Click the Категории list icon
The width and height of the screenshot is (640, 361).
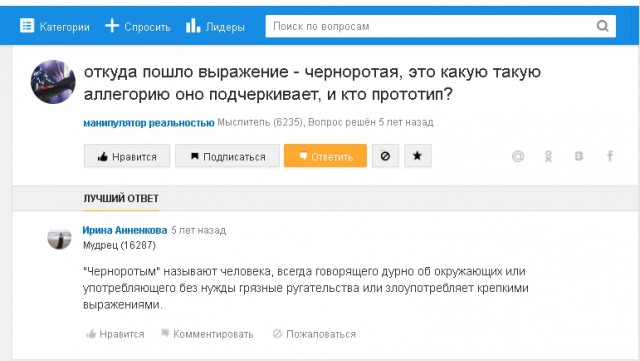27,26
